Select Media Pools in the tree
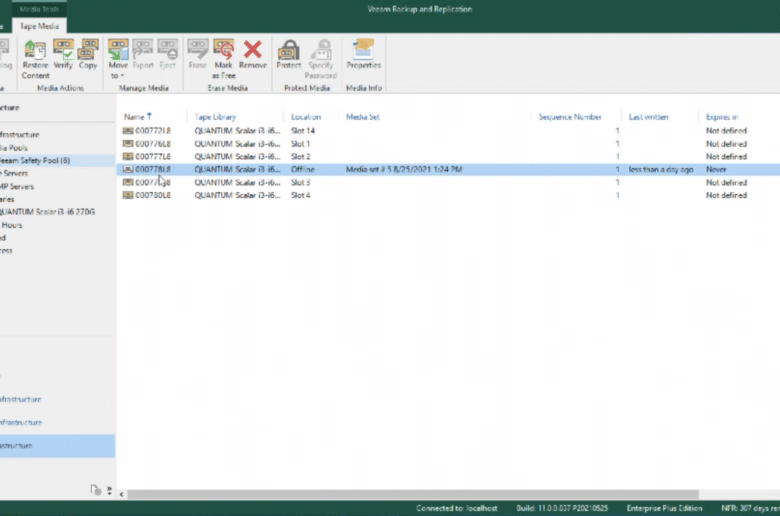The height and width of the screenshot is (516, 780). (x=14, y=148)
